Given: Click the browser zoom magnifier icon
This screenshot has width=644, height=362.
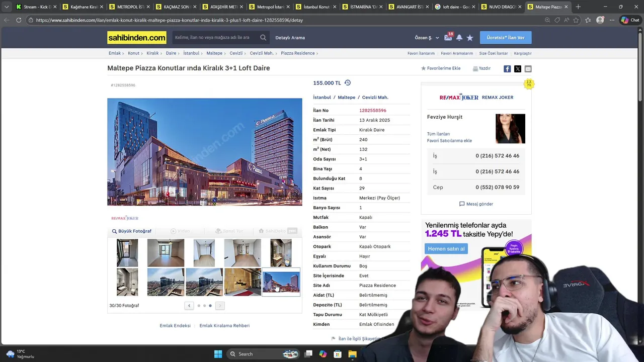Looking at the screenshot, I should tap(547, 20).
